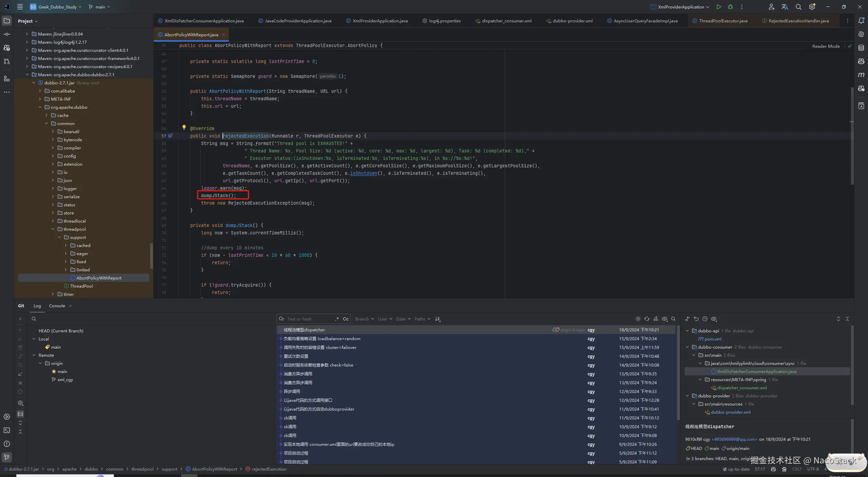Switch to ThreadPoolExecutor.java tab
The image size is (868, 477).
point(723,21)
